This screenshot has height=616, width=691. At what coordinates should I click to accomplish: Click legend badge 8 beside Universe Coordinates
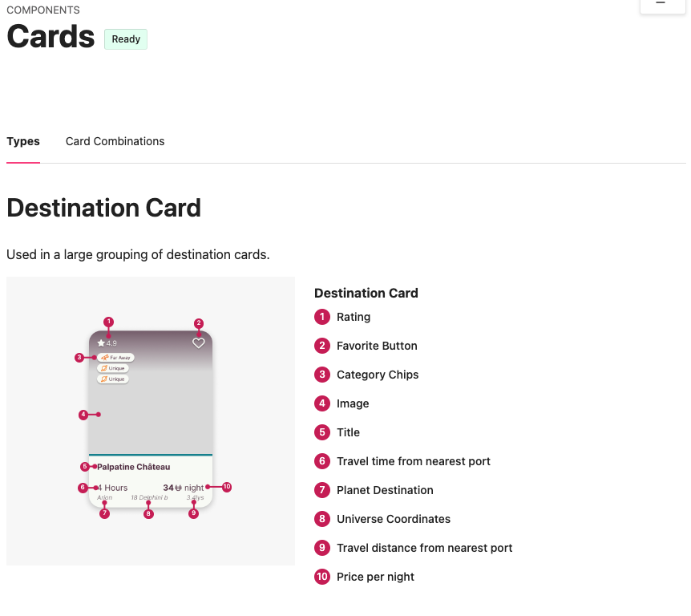pos(322,519)
